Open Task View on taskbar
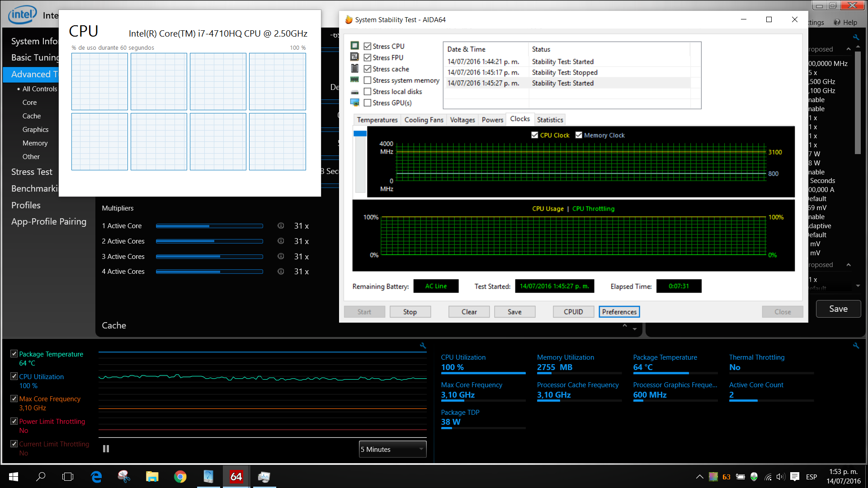 (x=68, y=477)
